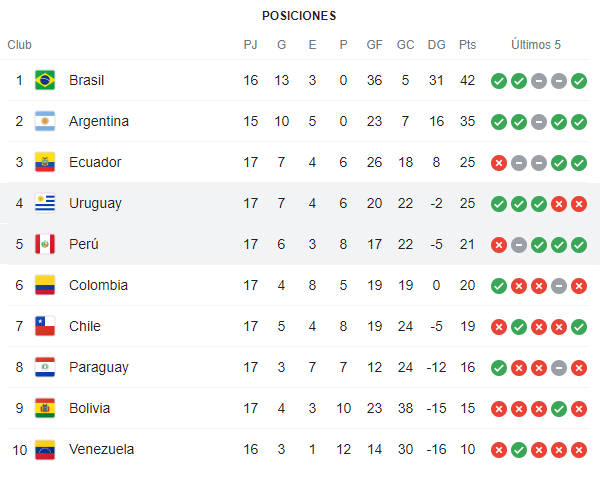Click the Venezuela flag icon
This screenshot has height=479, width=600.
pos(45,449)
